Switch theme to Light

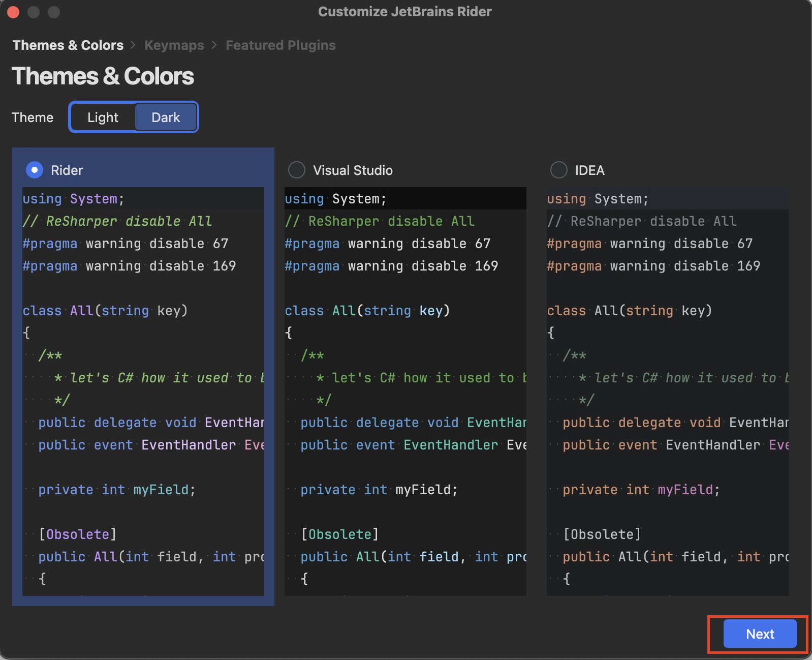click(x=103, y=117)
